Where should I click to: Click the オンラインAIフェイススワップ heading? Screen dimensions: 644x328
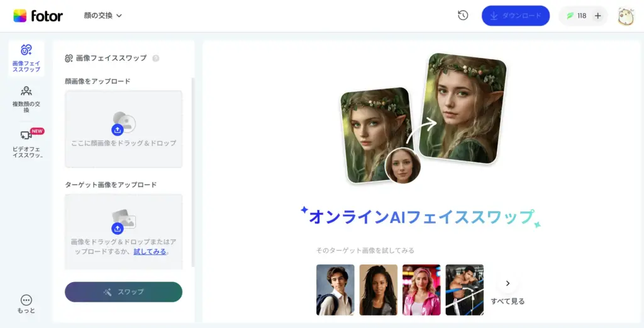coord(421,217)
